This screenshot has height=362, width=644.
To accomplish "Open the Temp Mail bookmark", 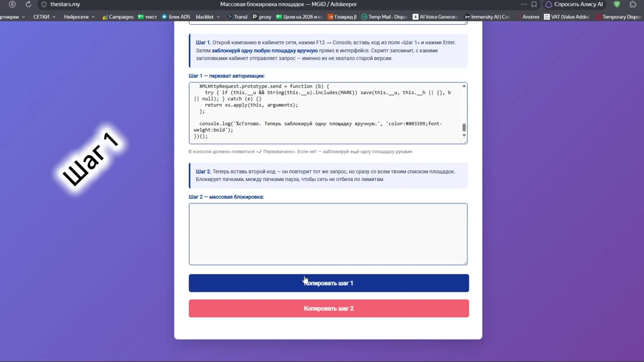I will point(384,17).
